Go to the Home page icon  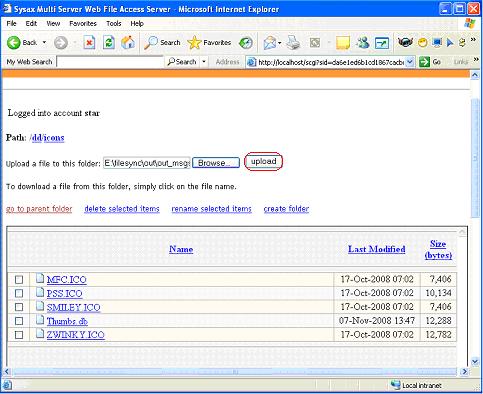pyautogui.click(x=128, y=43)
